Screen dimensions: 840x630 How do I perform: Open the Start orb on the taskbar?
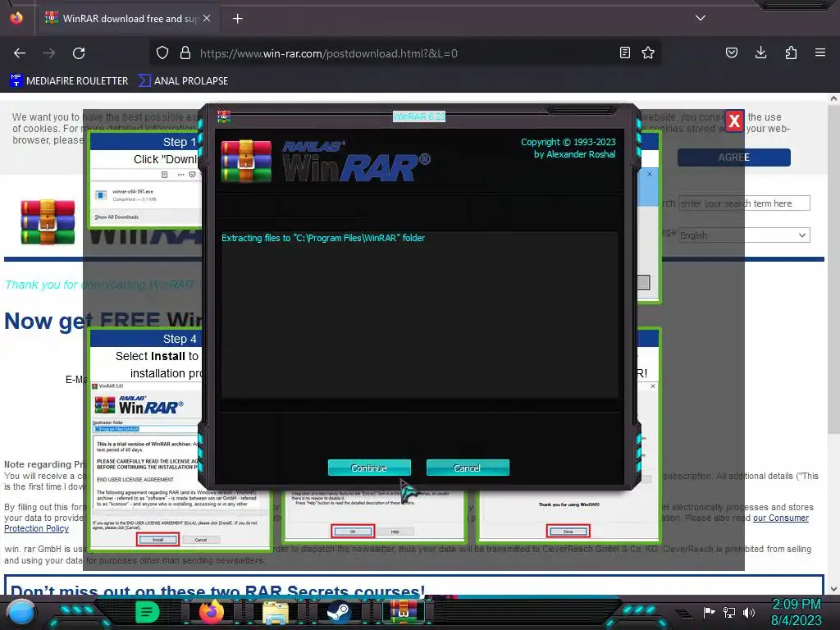[x=21, y=612]
